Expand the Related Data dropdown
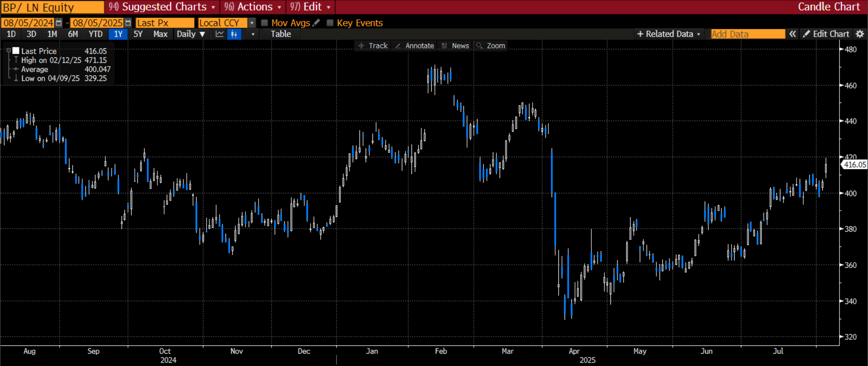868x366 pixels. pos(669,34)
